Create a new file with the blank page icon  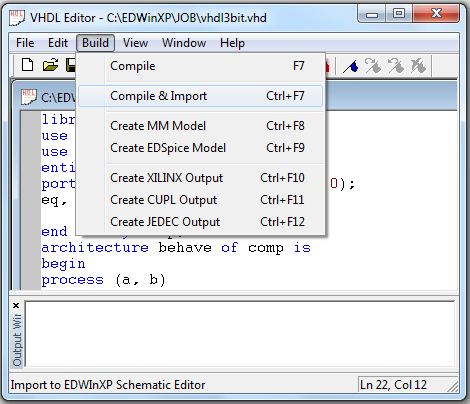(x=27, y=65)
